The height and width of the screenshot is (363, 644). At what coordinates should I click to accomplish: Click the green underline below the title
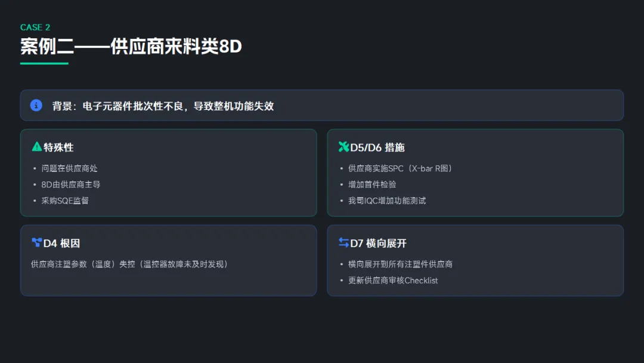pyautogui.click(x=44, y=63)
